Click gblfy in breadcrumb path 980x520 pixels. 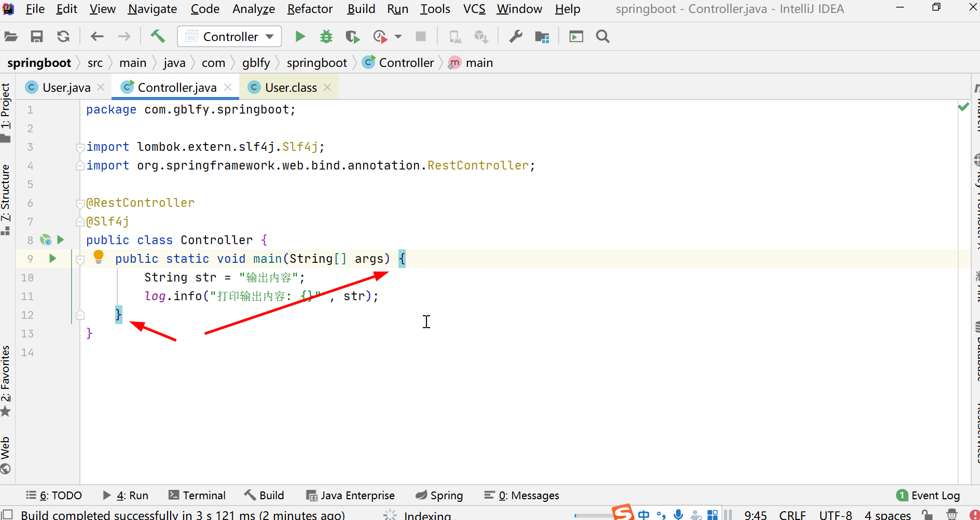(256, 63)
